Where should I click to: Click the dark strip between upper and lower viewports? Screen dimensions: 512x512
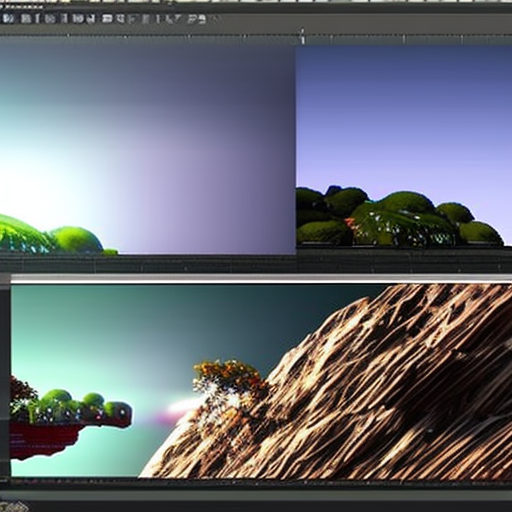[256, 265]
